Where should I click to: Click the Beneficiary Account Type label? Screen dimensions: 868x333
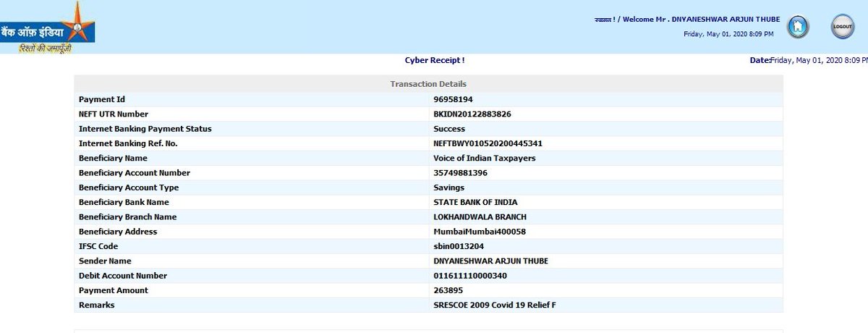pyautogui.click(x=128, y=187)
